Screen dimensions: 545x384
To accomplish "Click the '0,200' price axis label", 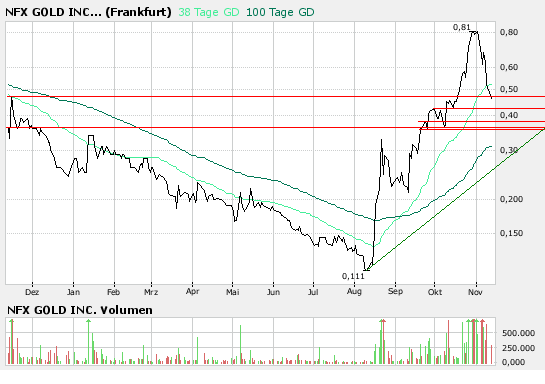I will pyautogui.click(x=511, y=199).
